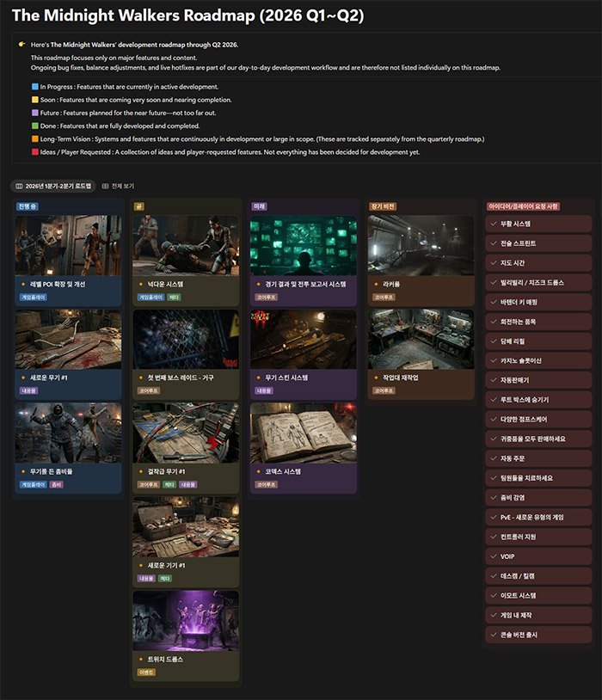
Task: Click the checkmark icon beside 부활 시스템
Action: click(493, 224)
